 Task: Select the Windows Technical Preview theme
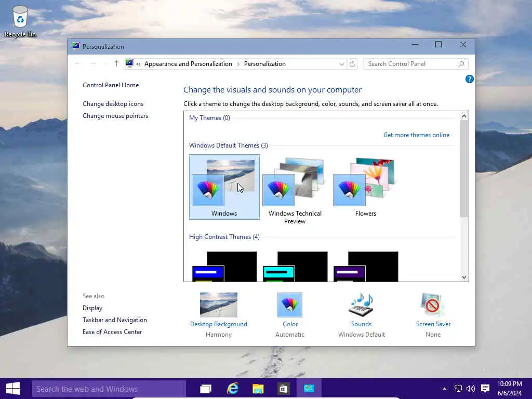[295, 190]
